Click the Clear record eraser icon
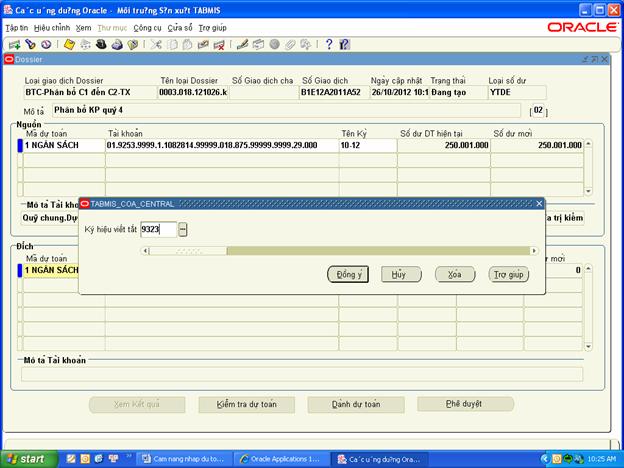The height and width of the screenshot is (468, 624). (x=203, y=45)
